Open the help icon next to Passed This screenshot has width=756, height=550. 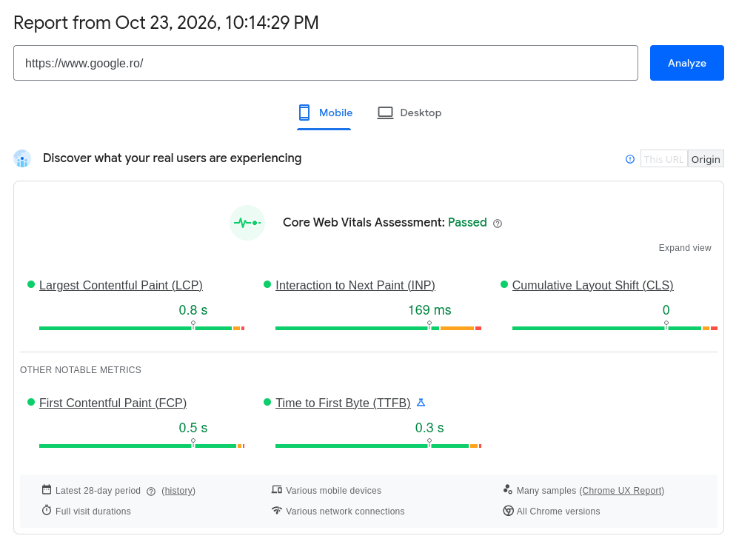498,223
